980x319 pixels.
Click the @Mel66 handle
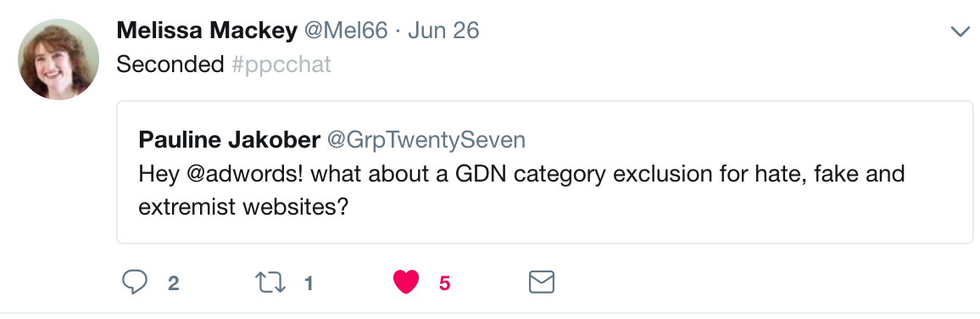point(346,31)
